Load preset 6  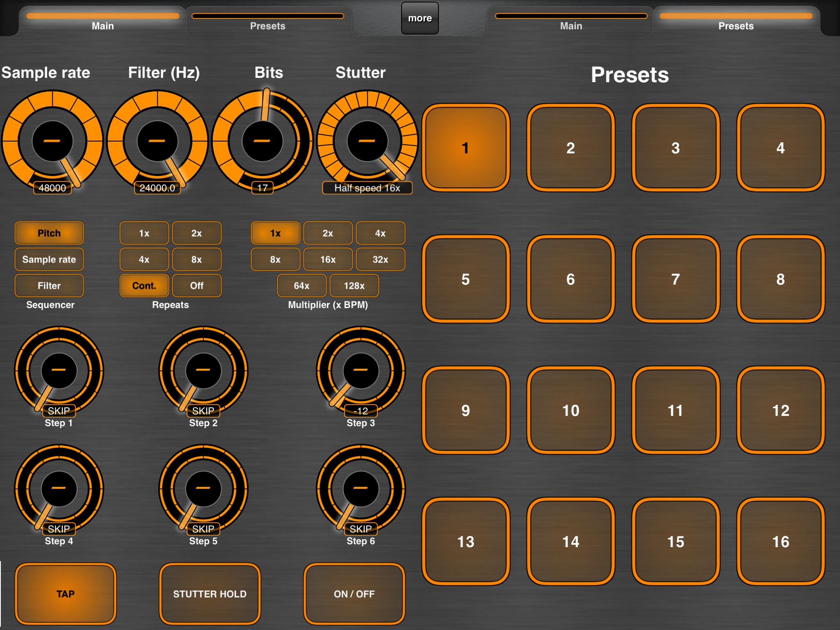[571, 279]
